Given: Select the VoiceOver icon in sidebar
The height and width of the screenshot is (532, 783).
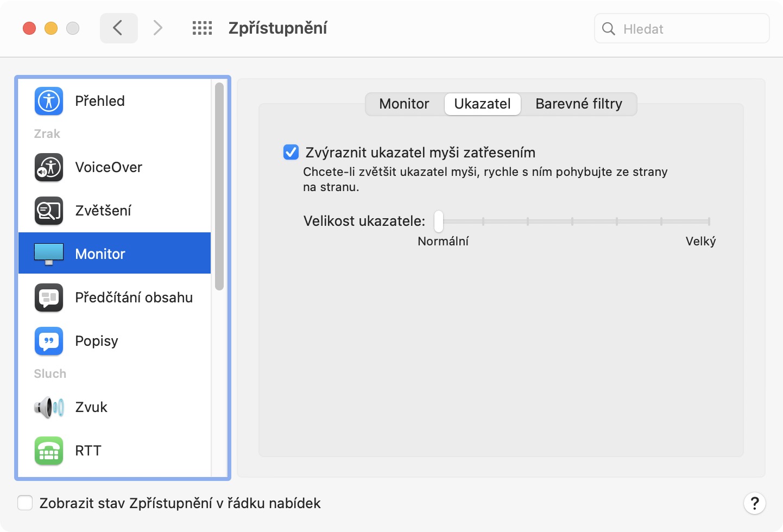Looking at the screenshot, I should pos(49,167).
